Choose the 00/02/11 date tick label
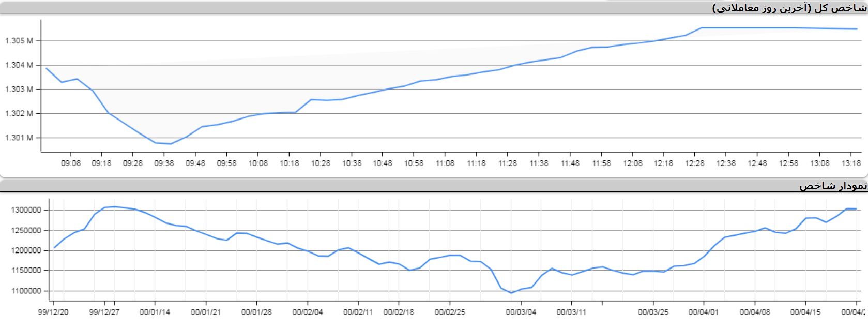This screenshot has height=328, width=868. 358,312
